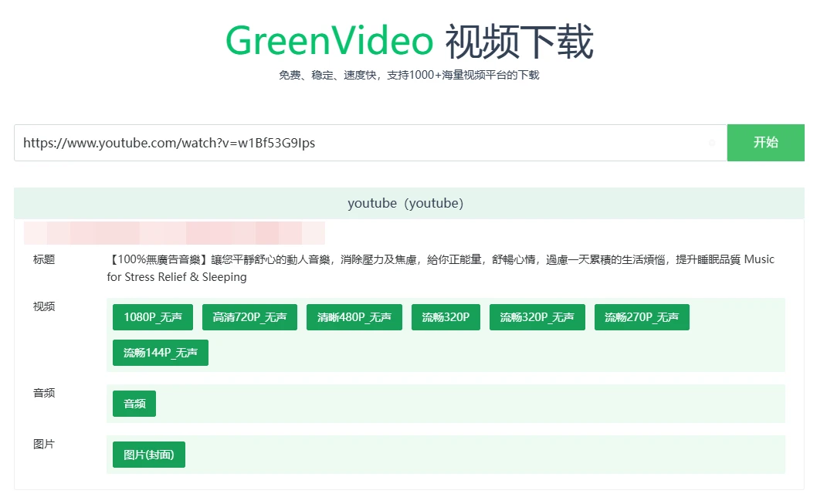Click the video title text
Viewport: 817px width, 504px height.
440,268
